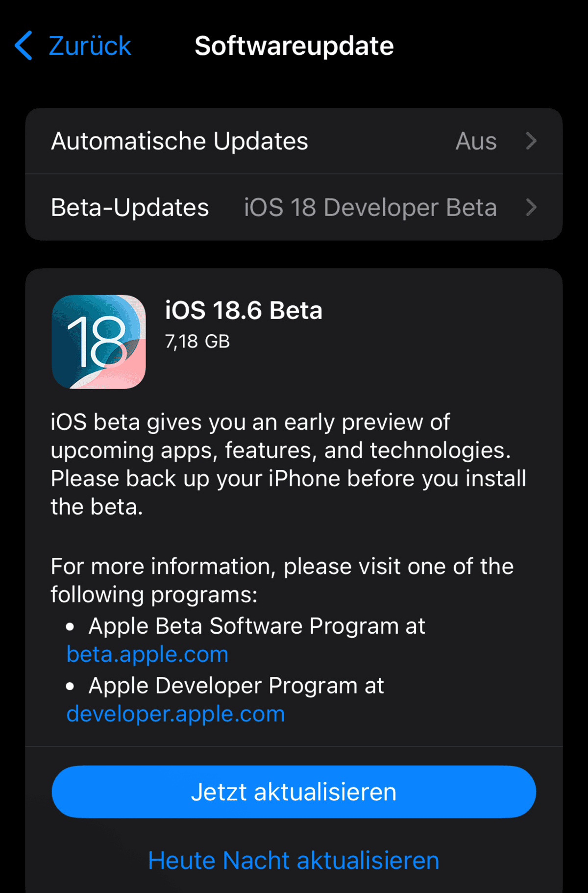Choose Heute Nacht aktualisieren
The height and width of the screenshot is (893, 588).
[x=294, y=861]
